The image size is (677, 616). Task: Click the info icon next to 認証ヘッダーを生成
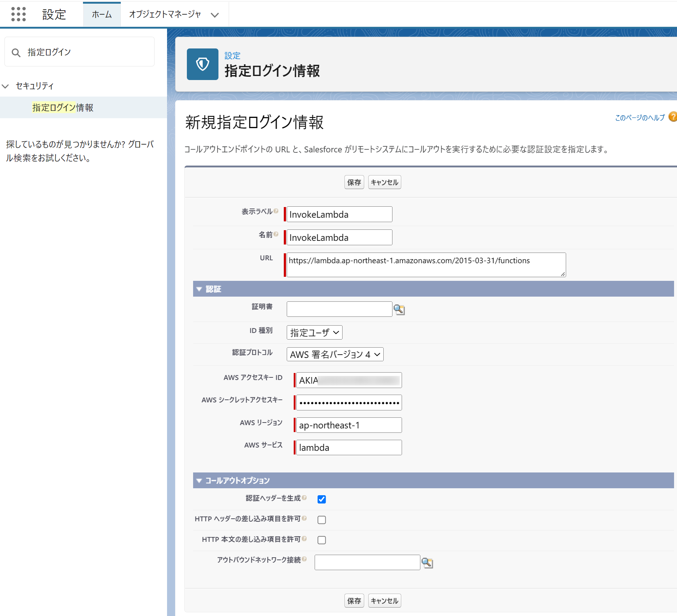pos(305,497)
